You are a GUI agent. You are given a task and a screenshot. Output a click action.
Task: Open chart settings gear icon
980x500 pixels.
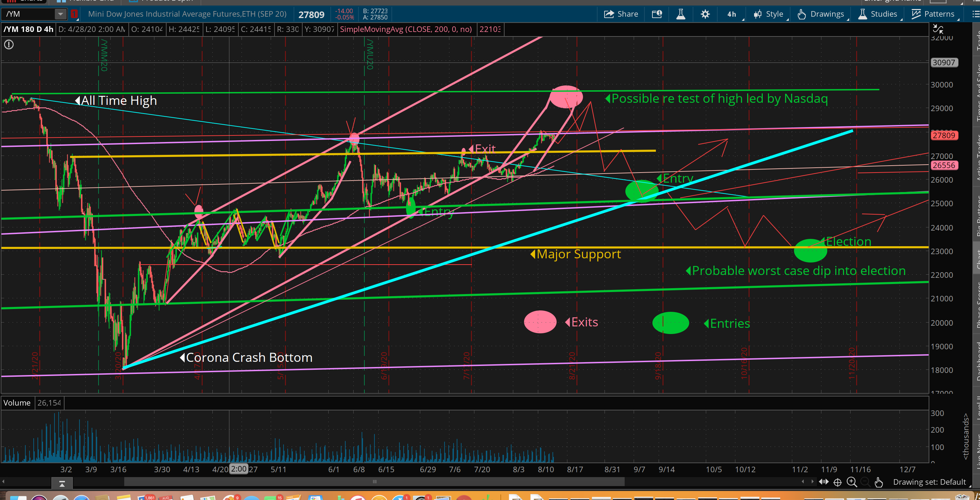(705, 14)
